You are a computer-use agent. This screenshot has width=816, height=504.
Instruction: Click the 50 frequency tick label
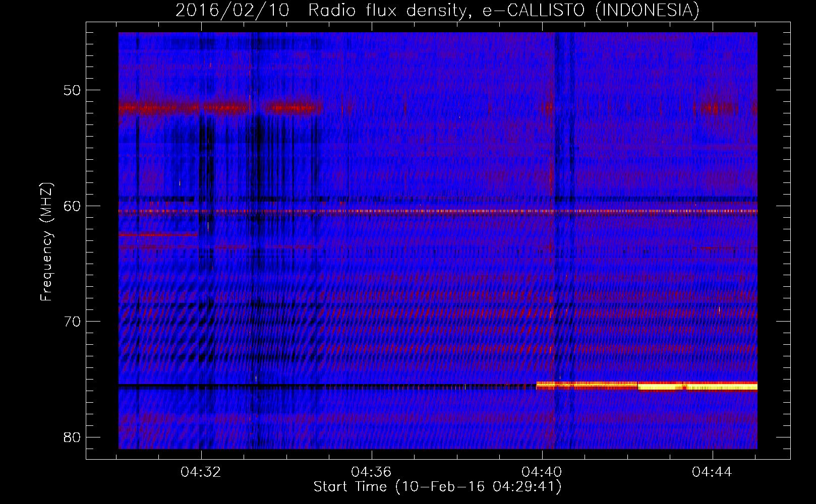(72, 90)
